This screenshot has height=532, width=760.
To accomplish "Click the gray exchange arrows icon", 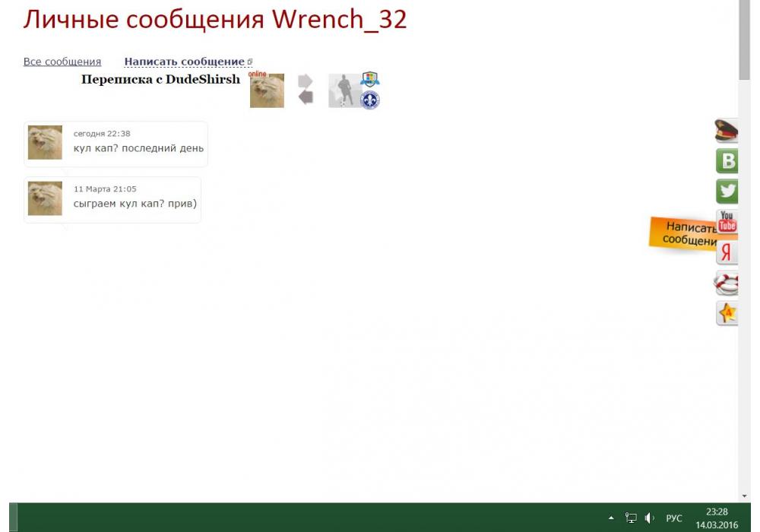I will tap(306, 89).
